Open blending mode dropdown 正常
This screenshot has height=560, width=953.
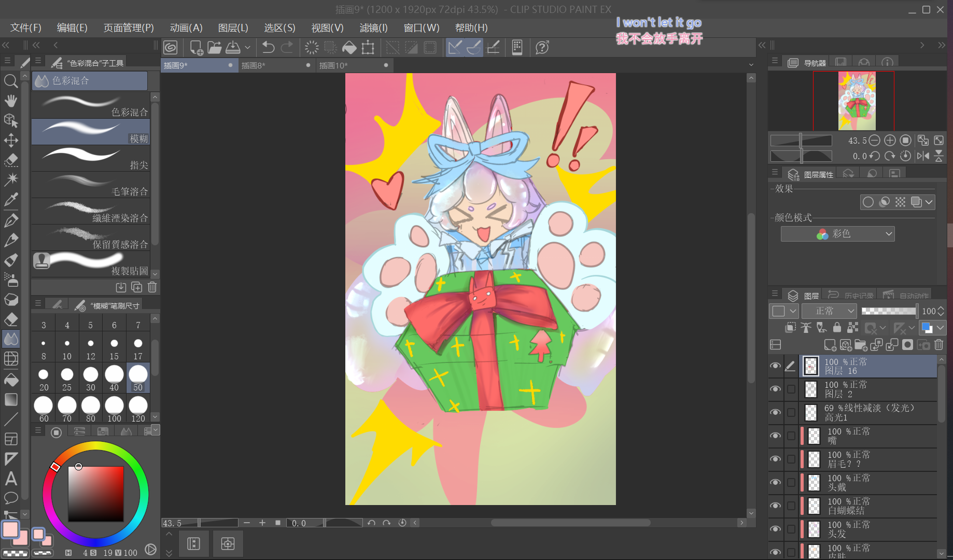[829, 311]
